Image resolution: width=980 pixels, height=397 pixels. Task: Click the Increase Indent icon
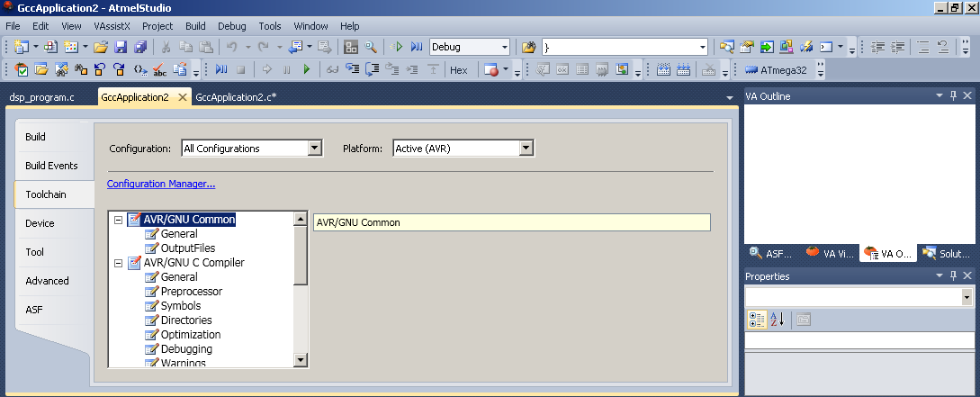(x=898, y=47)
